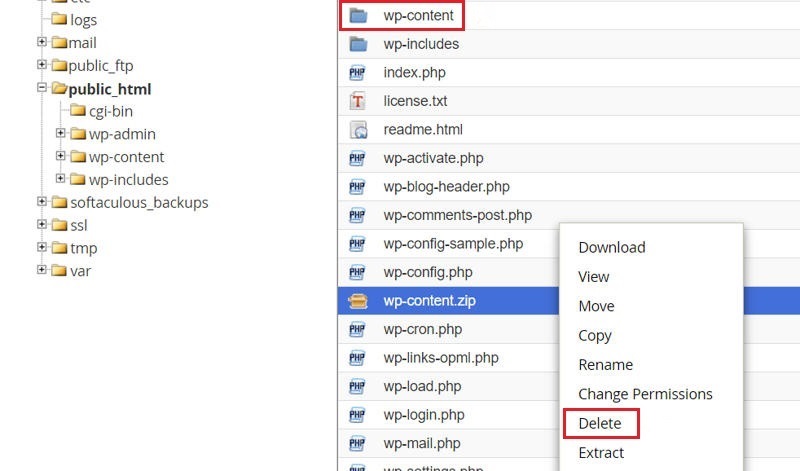Image resolution: width=800 pixels, height=471 pixels.
Task: Select wp-admin label in folder tree
Action: pos(122,134)
